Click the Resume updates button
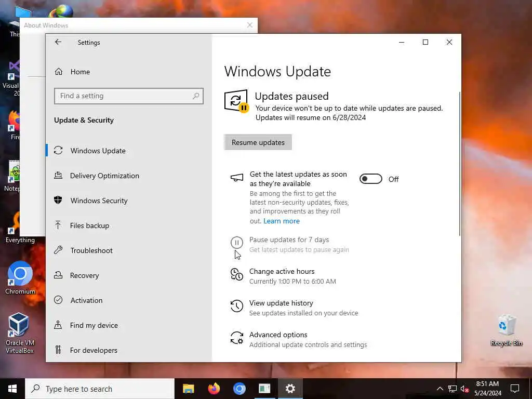 click(258, 142)
